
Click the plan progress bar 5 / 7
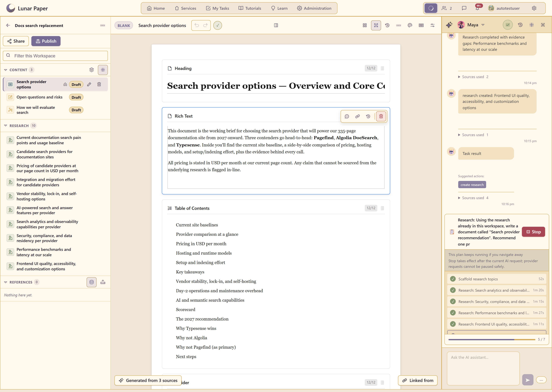(x=492, y=339)
